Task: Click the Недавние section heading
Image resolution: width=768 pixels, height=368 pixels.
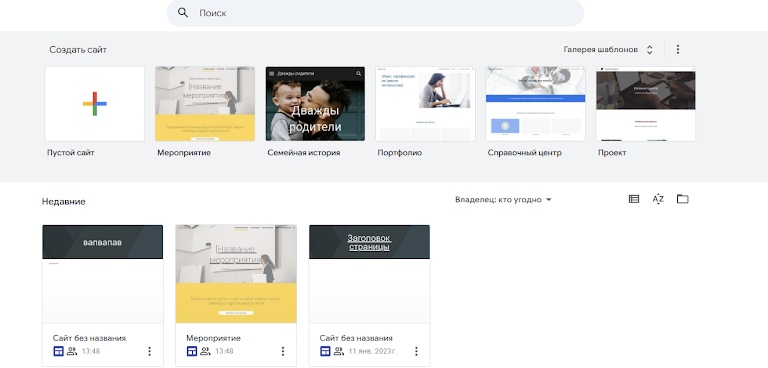Action: (x=64, y=201)
